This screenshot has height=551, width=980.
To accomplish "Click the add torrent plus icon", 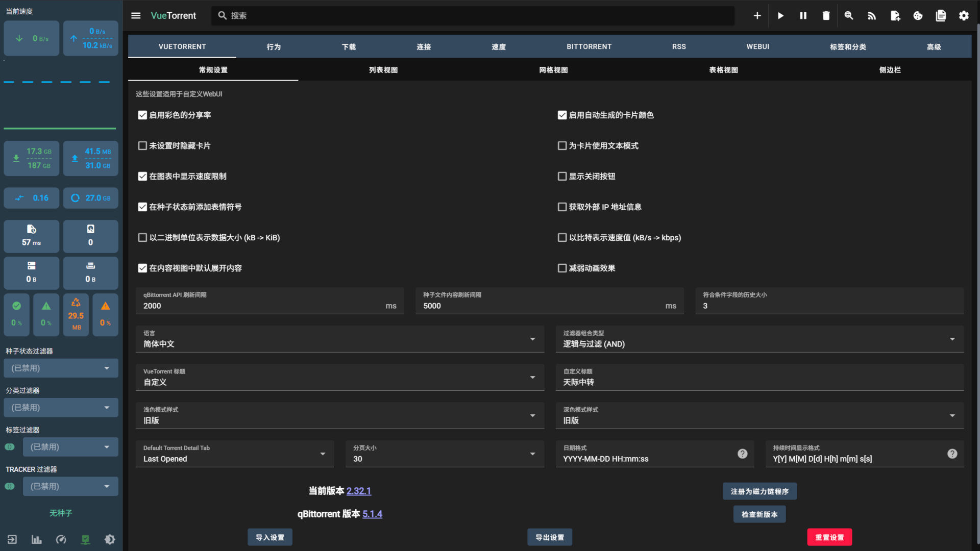I will 757,16.
